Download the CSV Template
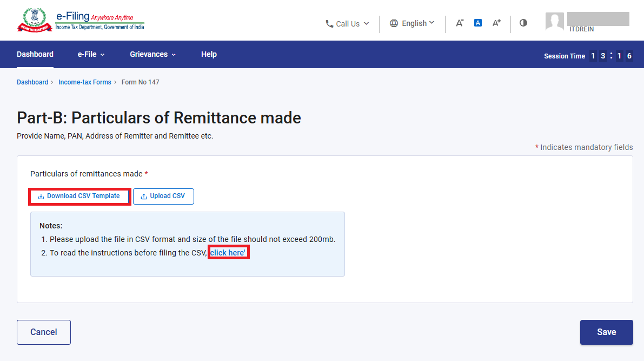 pos(79,196)
